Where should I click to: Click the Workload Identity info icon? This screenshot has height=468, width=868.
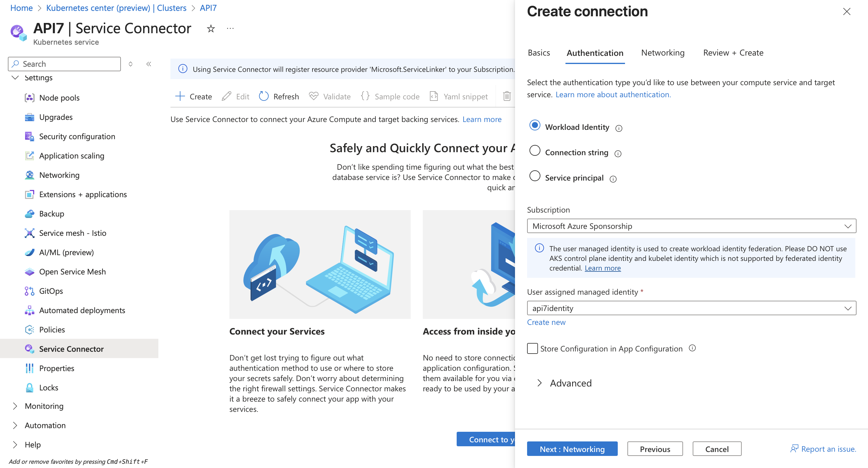pyautogui.click(x=619, y=128)
